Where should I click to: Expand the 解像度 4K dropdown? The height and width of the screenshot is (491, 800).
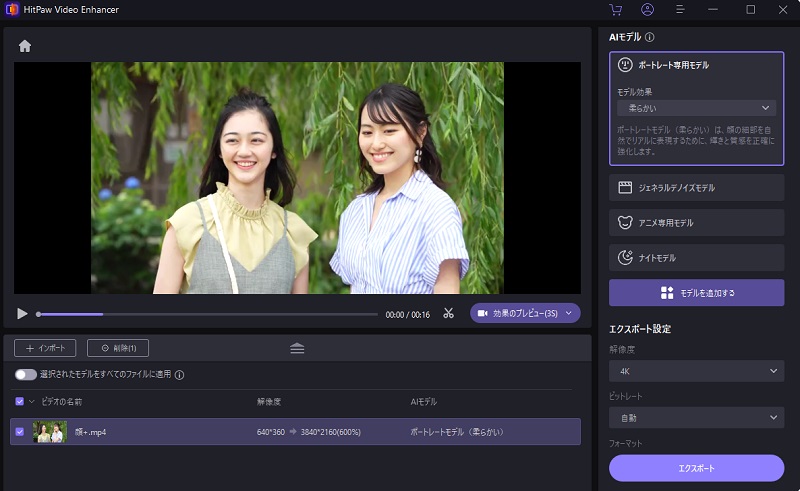[x=696, y=371]
